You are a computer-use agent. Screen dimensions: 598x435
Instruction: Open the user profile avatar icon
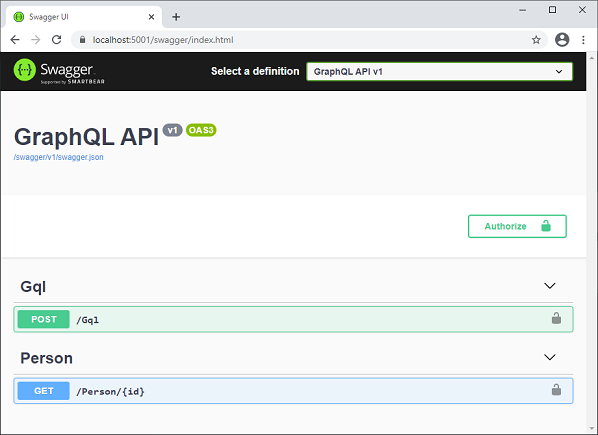pos(562,40)
